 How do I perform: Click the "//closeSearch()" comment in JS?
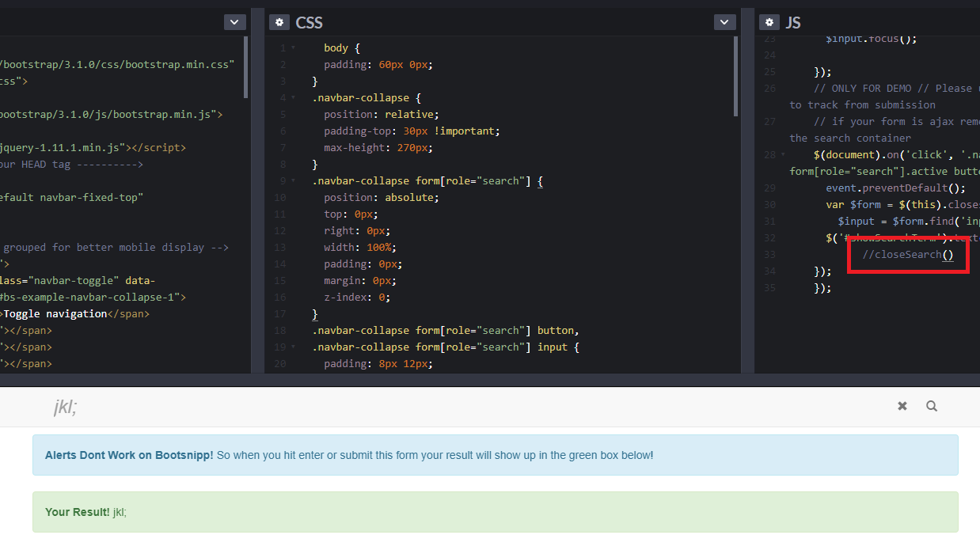(x=908, y=255)
